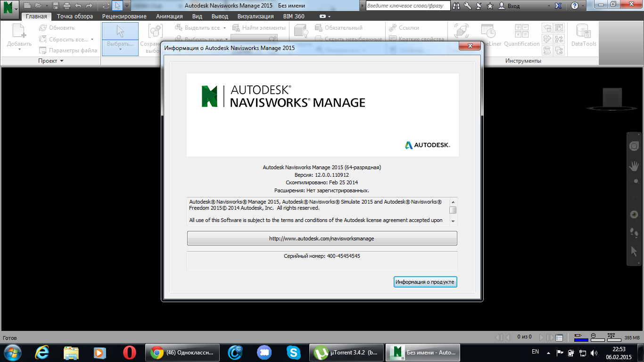Switch to the Главная ribbon tab
The image size is (644, 362).
[x=36, y=16]
